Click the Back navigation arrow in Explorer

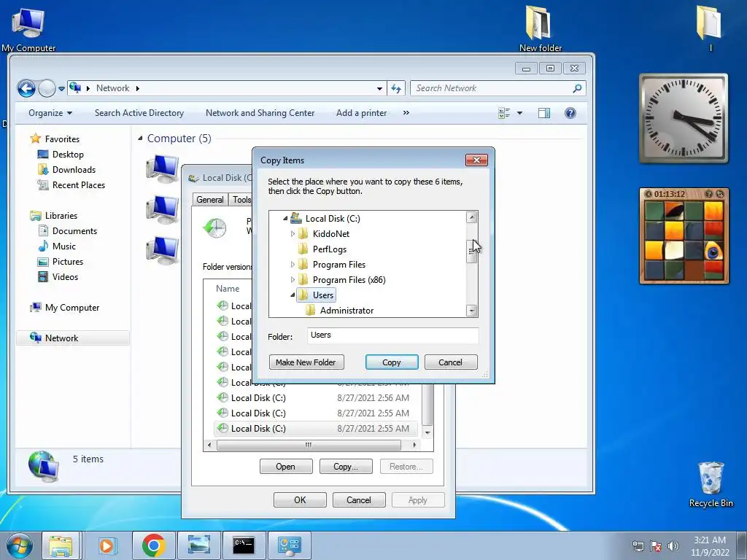coord(27,88)
